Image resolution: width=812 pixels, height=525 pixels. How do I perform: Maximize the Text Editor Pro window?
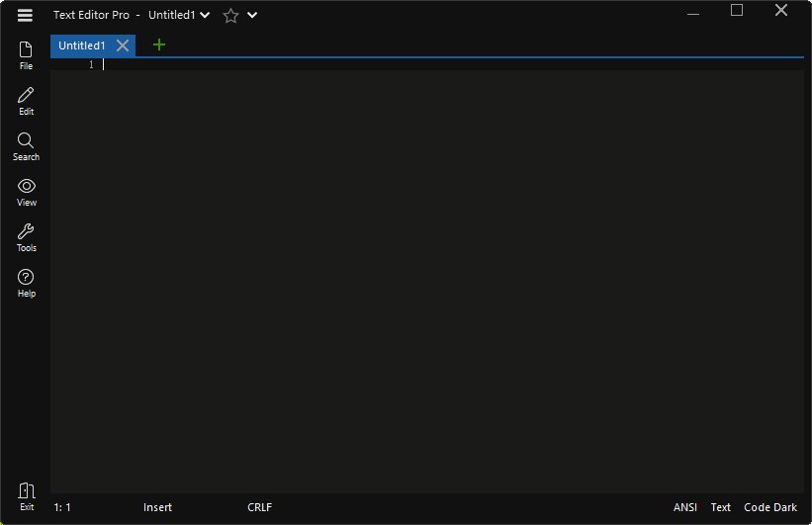point(737,10)
